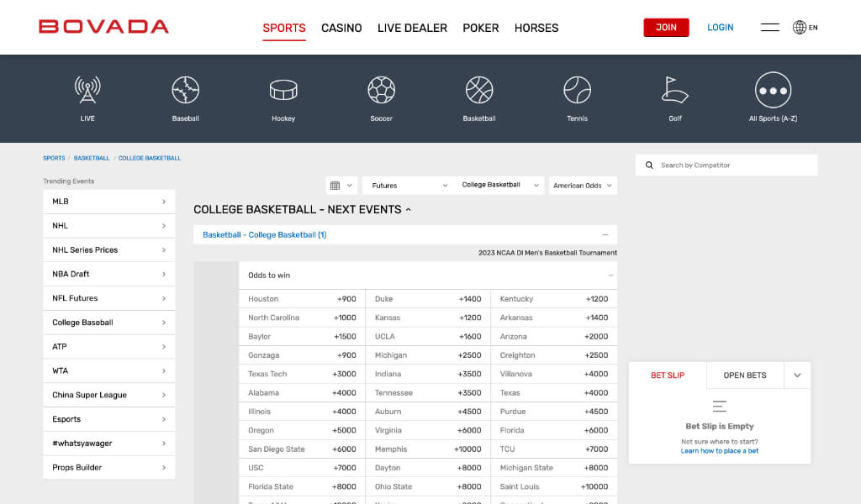Screen dimensions: 861x504
Task: Open the calendar grid view dropdown
Action: coord(341,186)
